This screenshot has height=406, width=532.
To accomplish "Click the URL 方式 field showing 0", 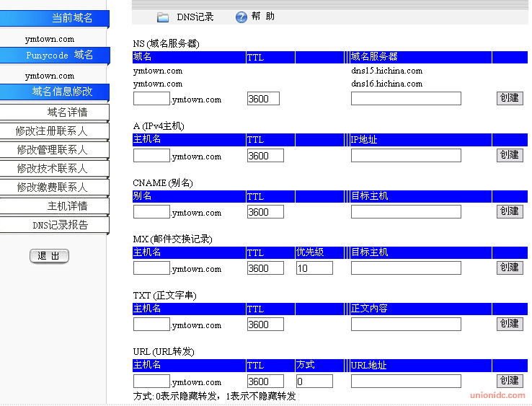I will [314, 381].
